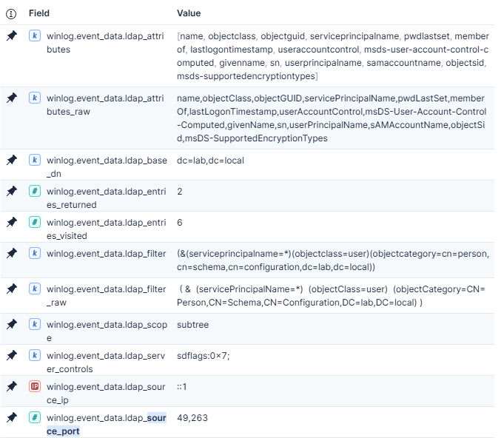Select field name winlog.event_data.ldap_entries_visited
The height and width of the screenshot is (438, 504).
107,229
